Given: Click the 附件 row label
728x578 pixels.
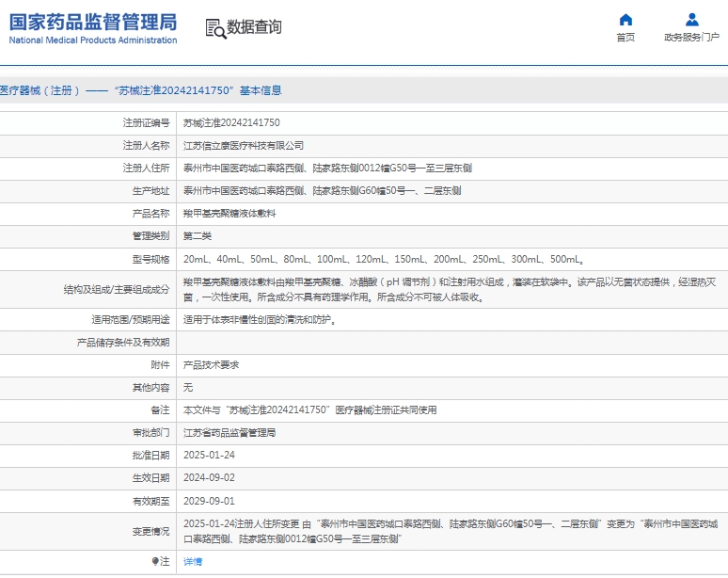Looking at the screenshot, I should [x=160, y=364].
